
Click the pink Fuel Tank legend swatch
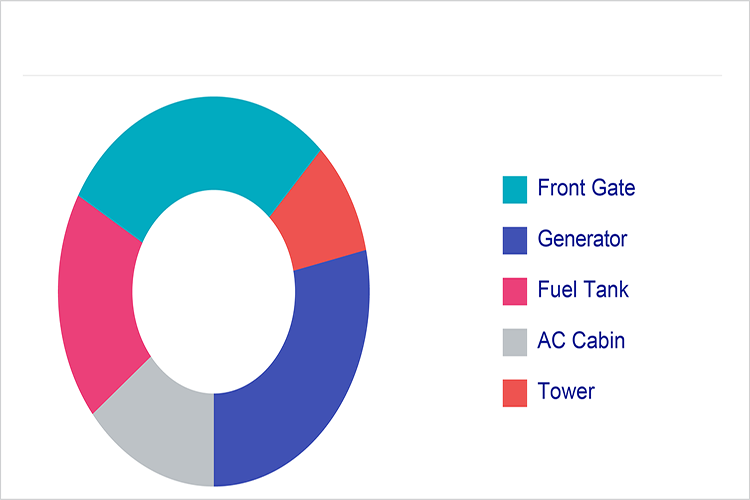click(514, 292)
